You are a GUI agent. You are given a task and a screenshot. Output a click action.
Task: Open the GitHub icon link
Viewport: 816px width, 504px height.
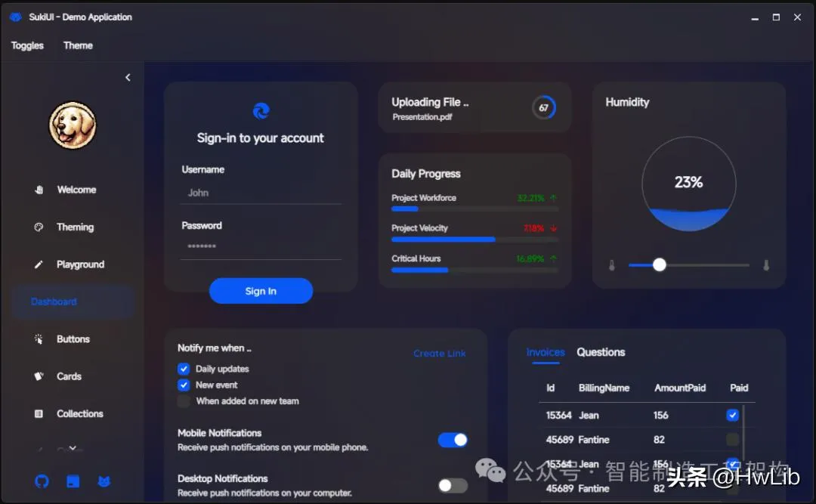pos(42,481)
